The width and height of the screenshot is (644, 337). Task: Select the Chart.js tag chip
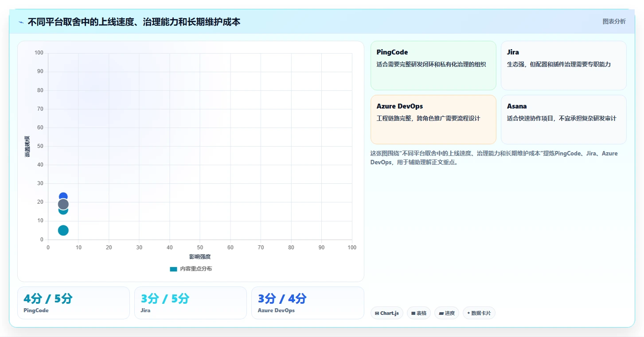point(387,313)
